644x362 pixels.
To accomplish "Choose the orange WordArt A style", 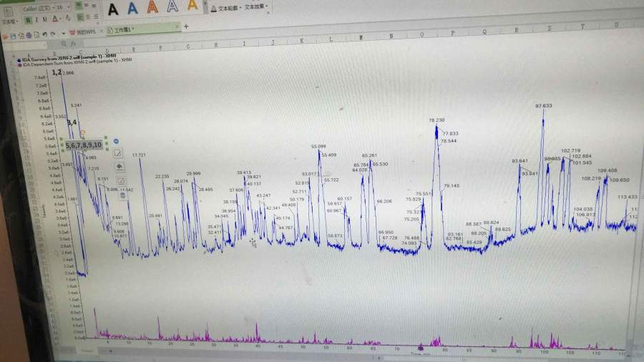I will (152, 7).
